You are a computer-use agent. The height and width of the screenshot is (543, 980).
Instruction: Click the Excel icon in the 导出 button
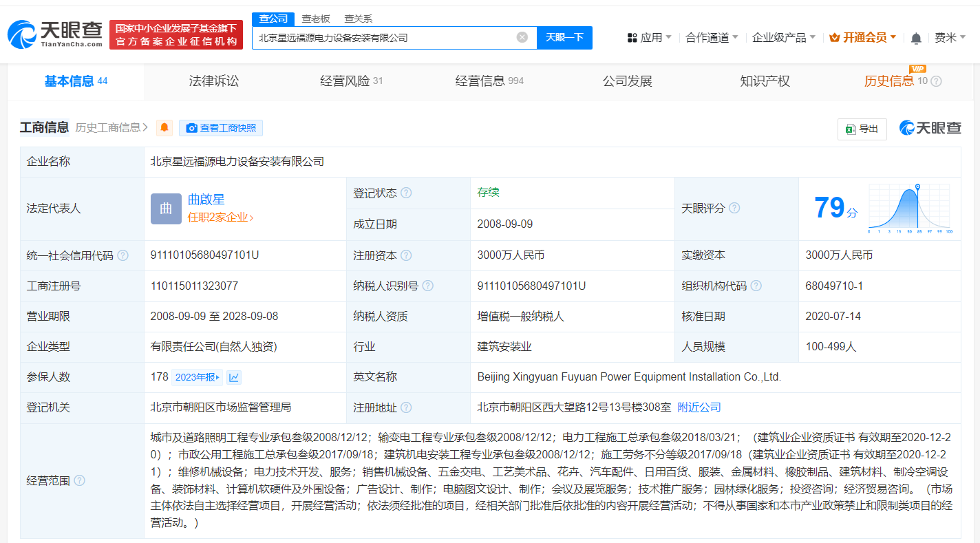851,129
